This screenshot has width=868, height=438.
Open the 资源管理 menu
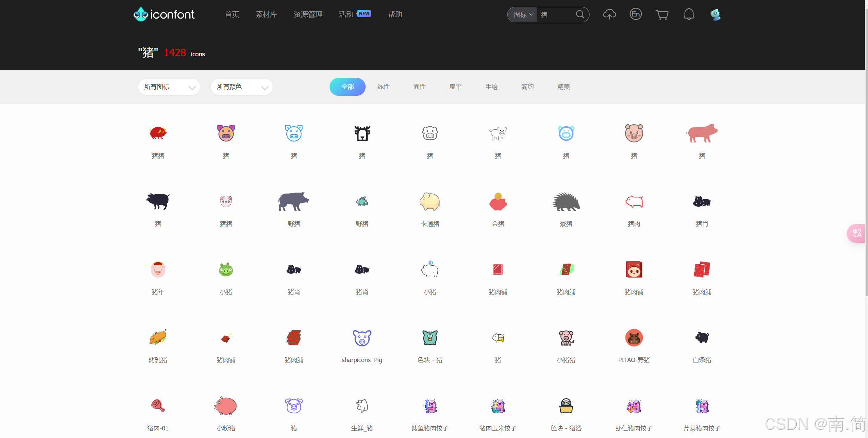[308, 14]
